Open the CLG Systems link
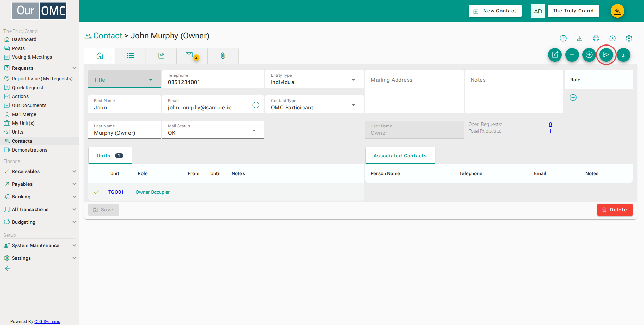This screenshot has width=644, height=325. click(x=47, y=322)
